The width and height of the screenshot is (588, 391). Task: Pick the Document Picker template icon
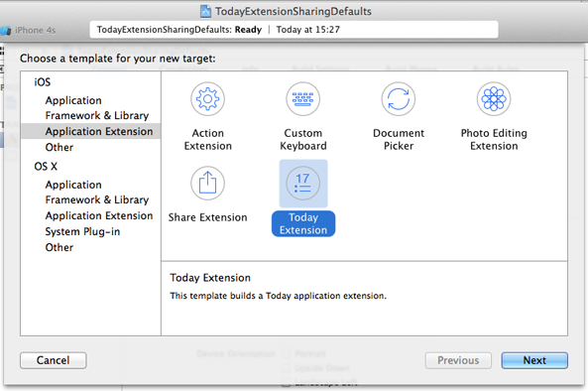[399, 99]
